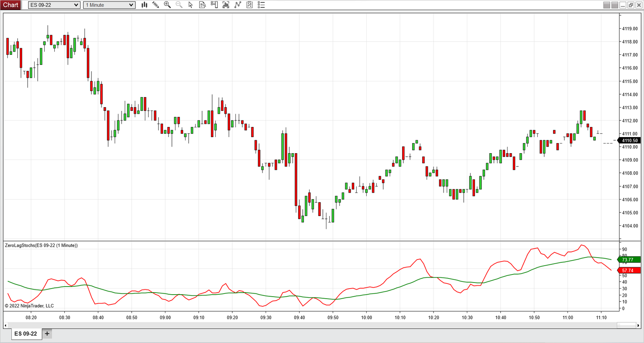Open the strategy performance icon
Viewport: 644px width, 343px height.
pos(250,5)
